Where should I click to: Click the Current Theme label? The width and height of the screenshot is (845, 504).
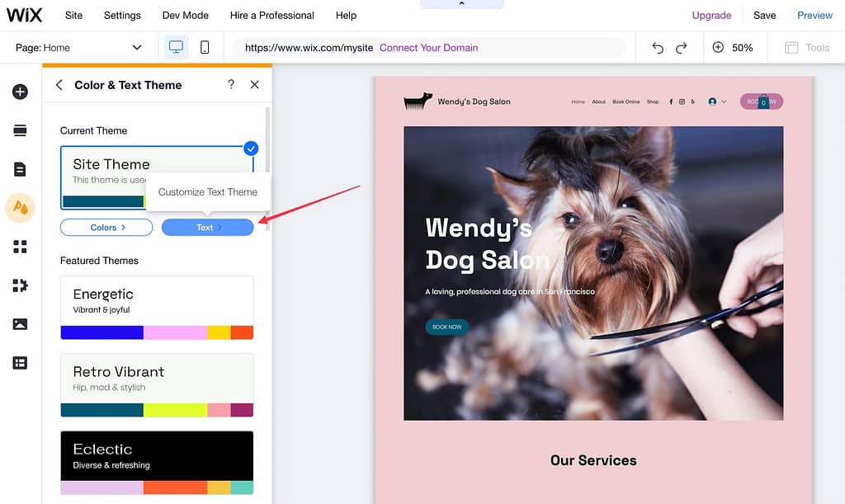[94, 131]
